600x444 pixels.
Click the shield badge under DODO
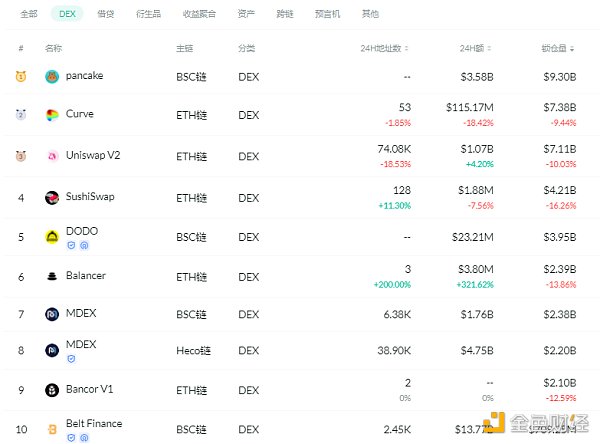(x=70, y=244)
